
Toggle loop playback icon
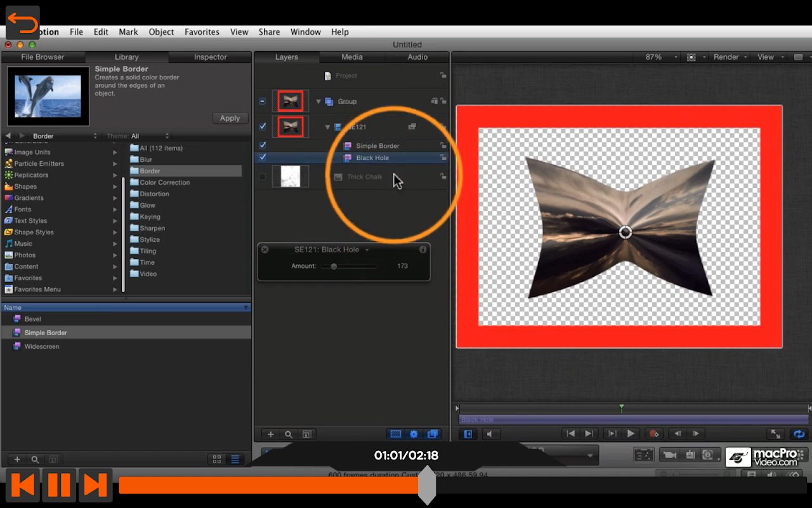pos(799,434)
